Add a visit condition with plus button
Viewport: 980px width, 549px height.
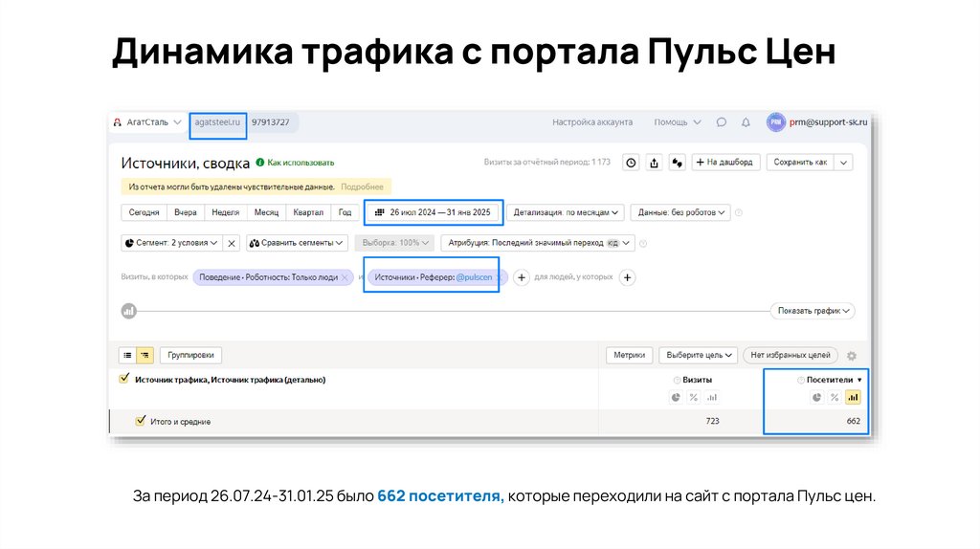522,277
